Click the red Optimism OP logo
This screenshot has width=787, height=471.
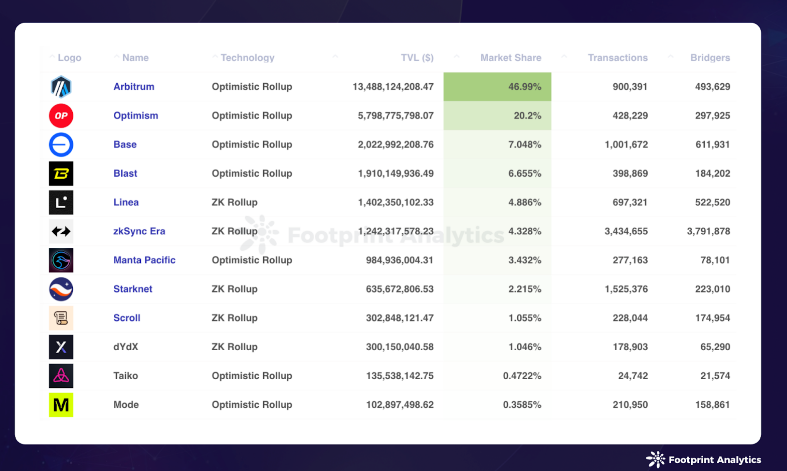coord(61,116)
